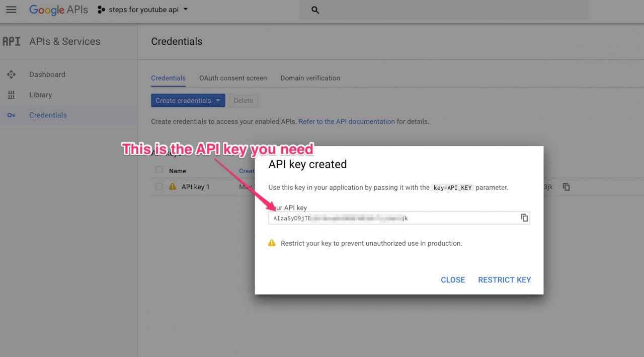Open the Create credentials dropdown button
The image size is (644, 357).
[188, 101]
